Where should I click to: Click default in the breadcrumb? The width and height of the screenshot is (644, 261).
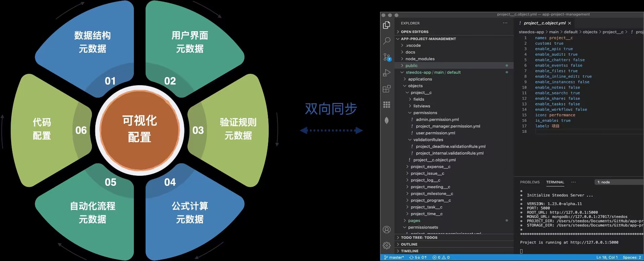[x=571, y=32]
